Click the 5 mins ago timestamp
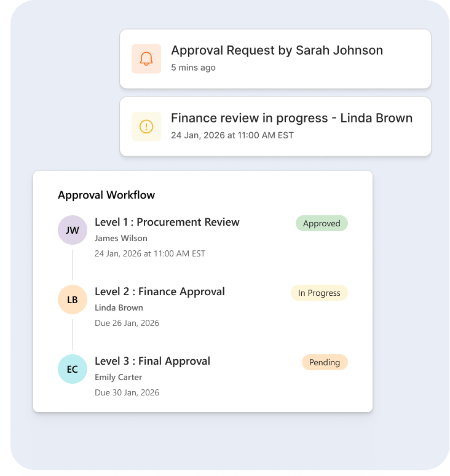The width and height of the screenshot is (450, 476). [193, 68]
